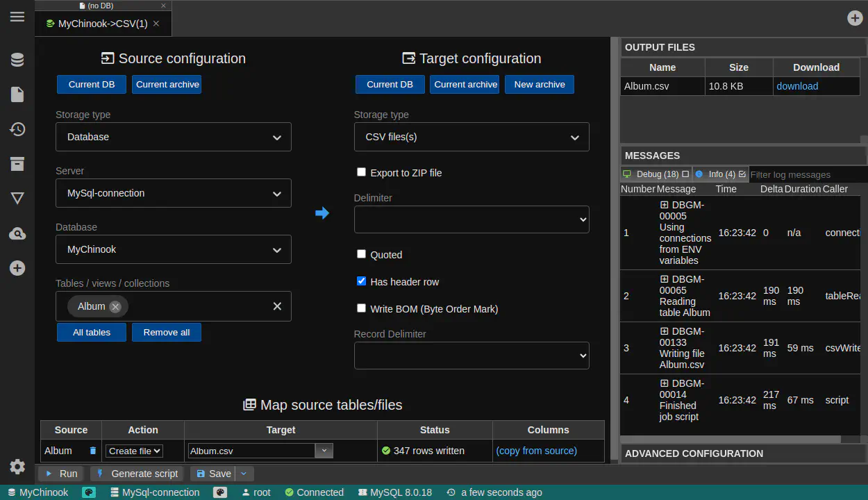Download the Album.csv output file
The width and height of the screenshot is (868, 500).
pyautogui.click(x=796, y=86)
